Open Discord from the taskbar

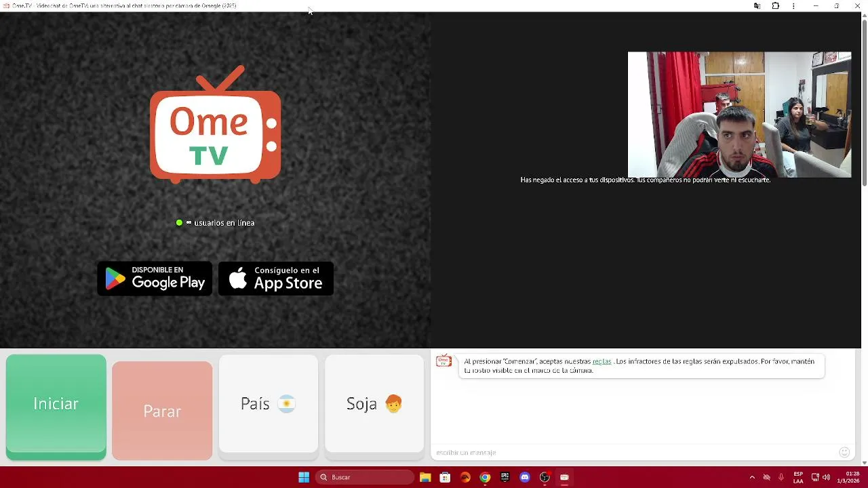tap(524, 477)
